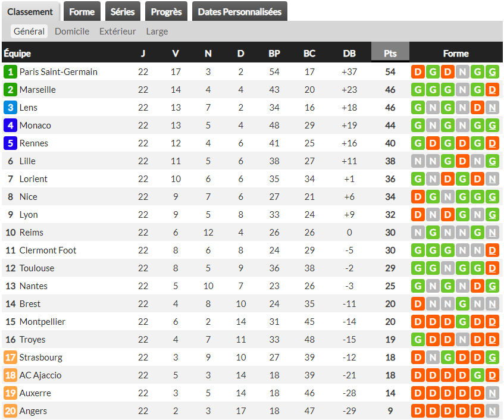
Task: Click Lens blue rank 3 badge
Action: point(10,108)
